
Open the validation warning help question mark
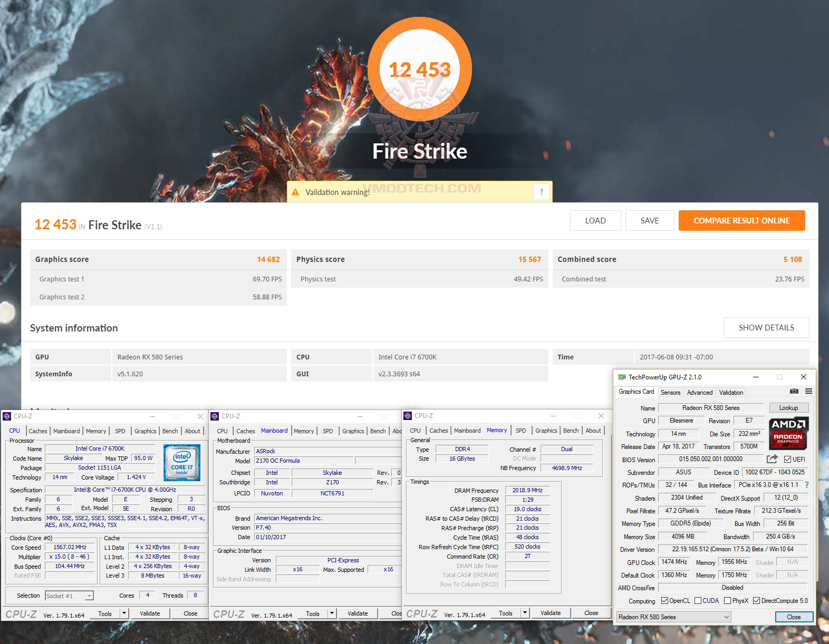(542, 192)
